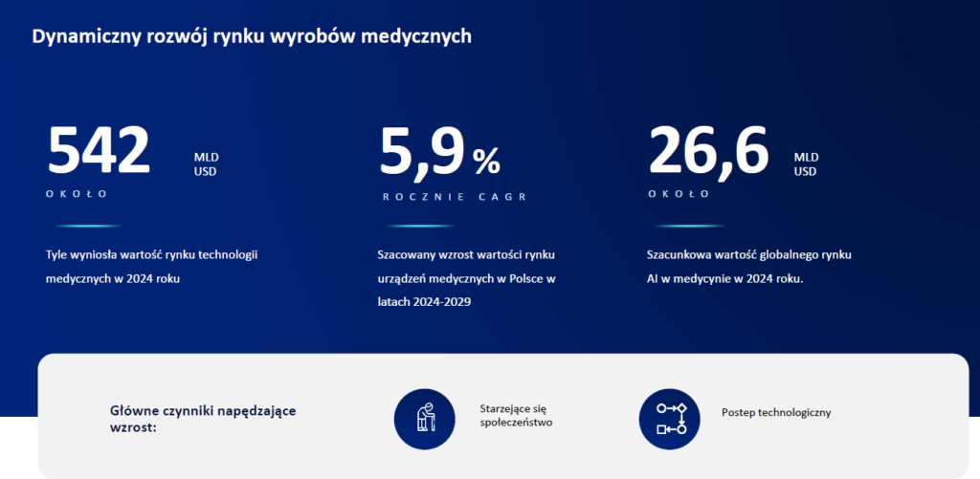The width and height of the screenshot is (980, 479).
Task: Click the large 26,6 statistic number
Action: 709,151
